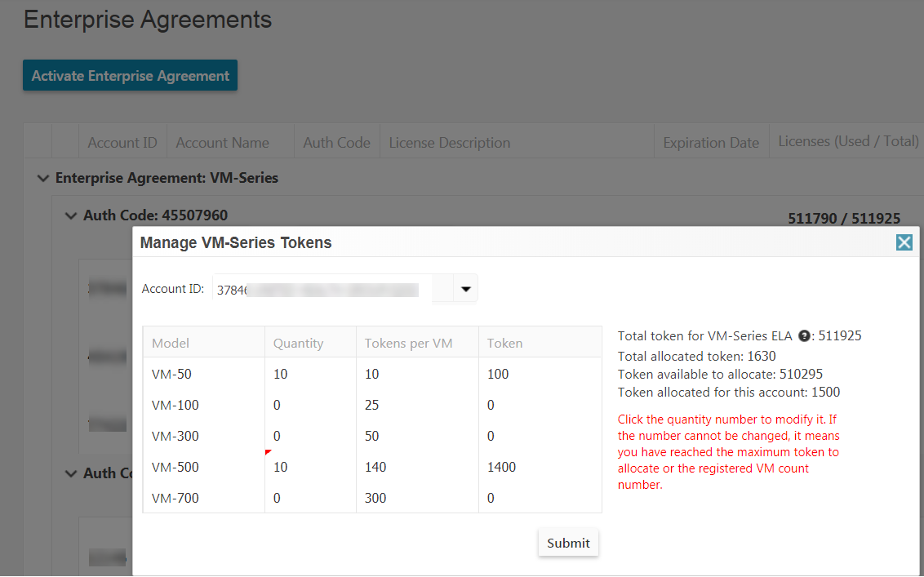Click the VM-50 token total 100

(498, 375)
